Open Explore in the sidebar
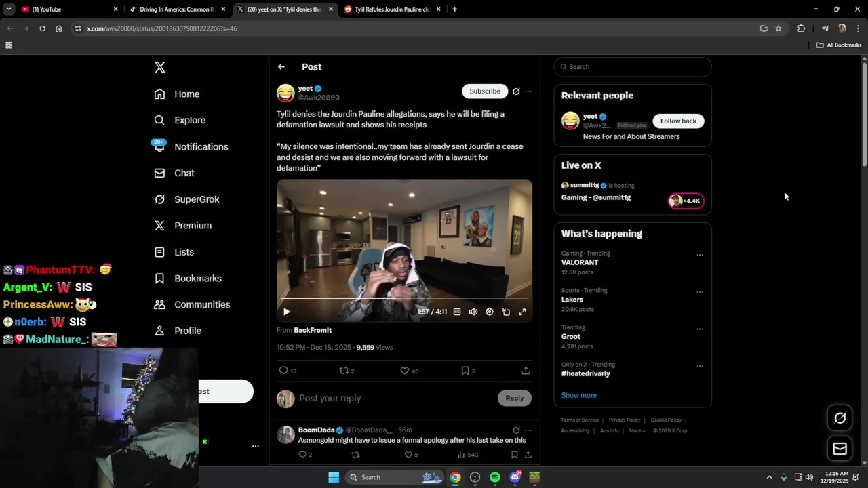This screenshot has width=868, height=488. [x=180, y=120]
